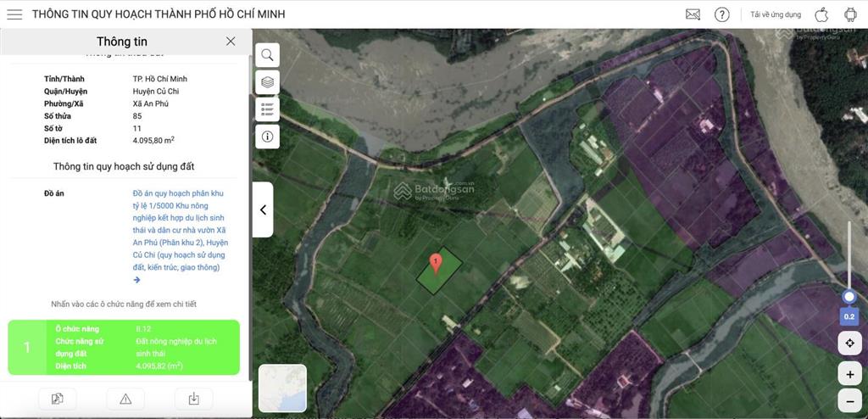868x419 pixels.
Task: Open the planning project link Đồ án quy hoạch
Action: 181,230
